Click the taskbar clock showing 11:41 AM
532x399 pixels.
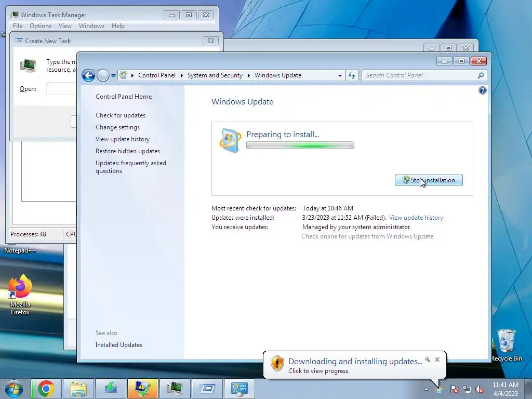click(505, 389)
